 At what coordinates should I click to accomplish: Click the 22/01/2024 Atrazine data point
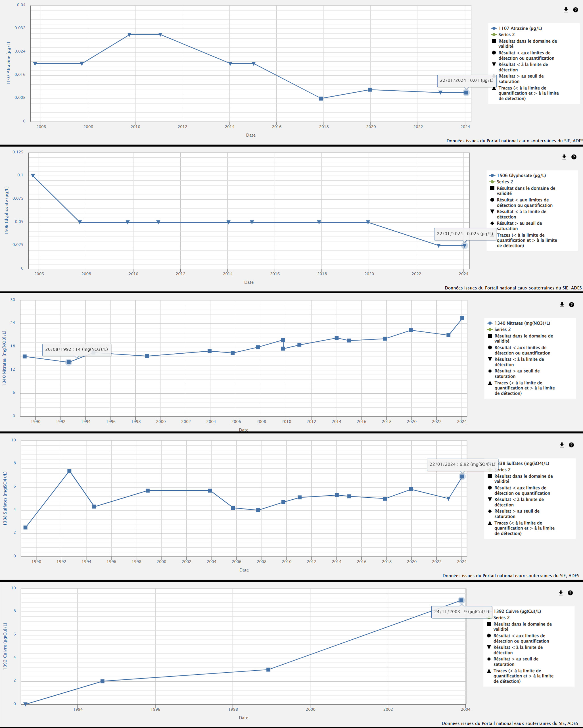(466, 93)
